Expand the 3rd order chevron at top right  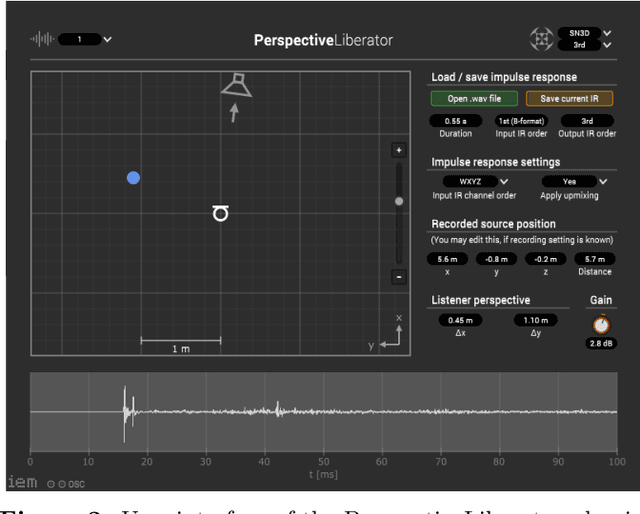click(607, 45)
